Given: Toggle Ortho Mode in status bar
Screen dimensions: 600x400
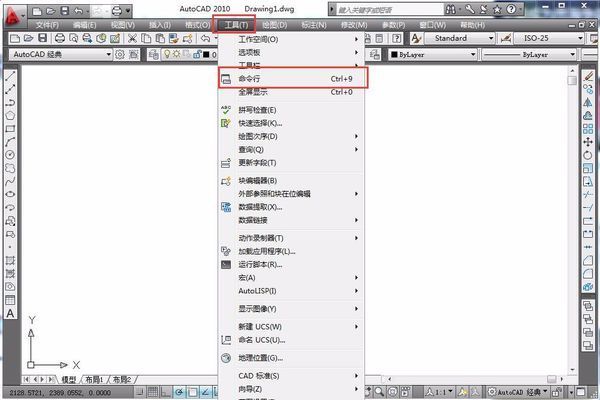Looking at the screenshot, I should click(166, 392).
